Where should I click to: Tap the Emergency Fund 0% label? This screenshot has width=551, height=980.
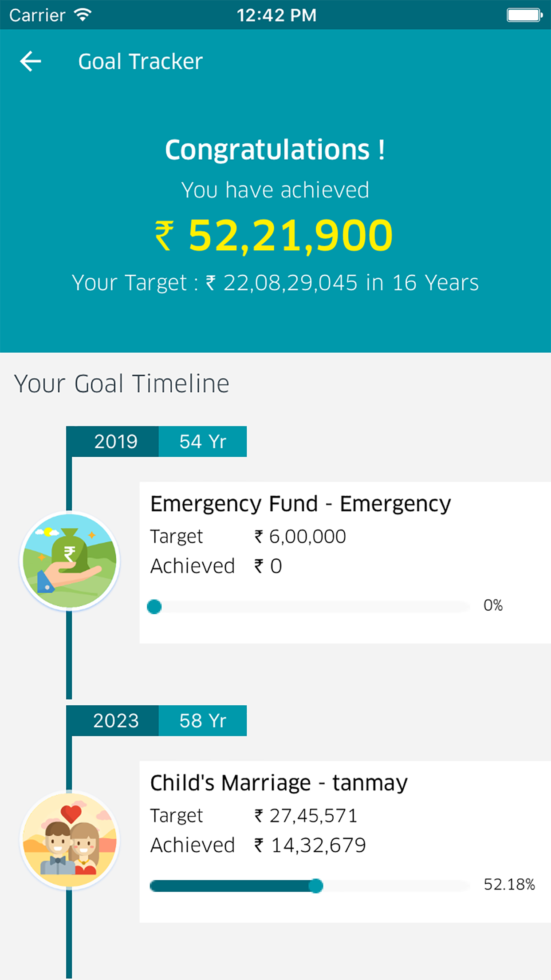tap(493, 605)
